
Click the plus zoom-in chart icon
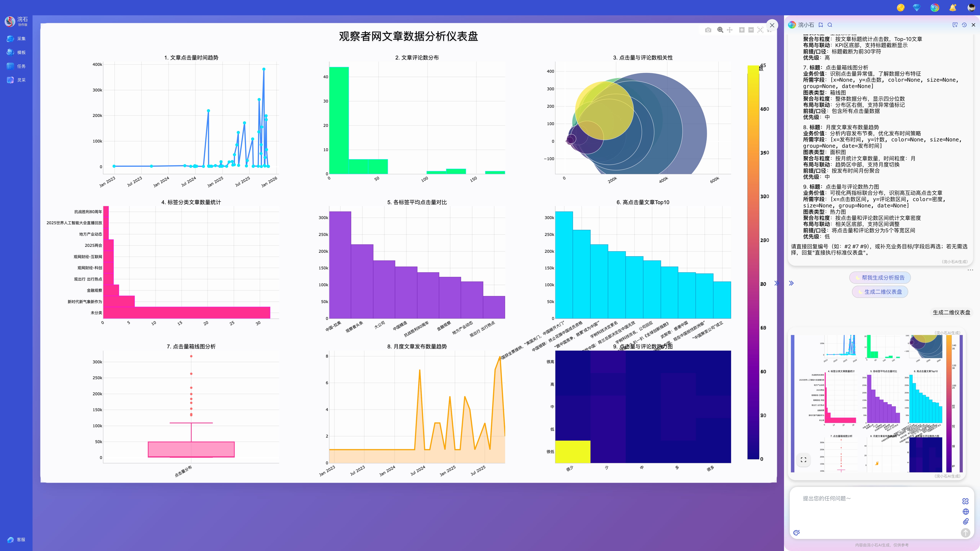pyautogui.click(x=742, y=30)
